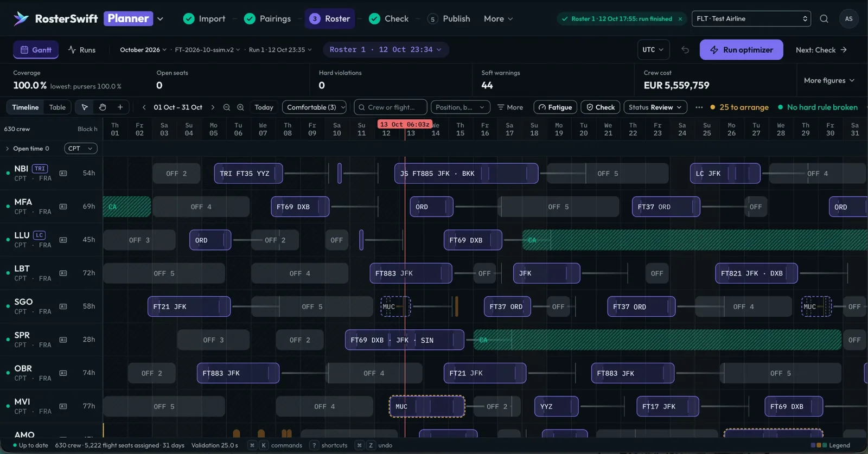Open the FLT Test Airline selector
Viewport: 868px width, 454px height.
[x=751, y=19]
